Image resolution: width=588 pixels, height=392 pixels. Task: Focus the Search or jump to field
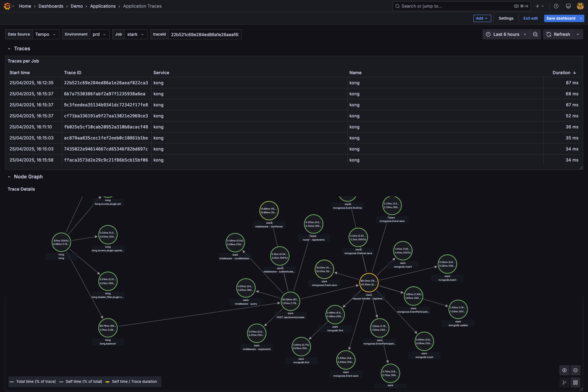[x=461, y=6]
